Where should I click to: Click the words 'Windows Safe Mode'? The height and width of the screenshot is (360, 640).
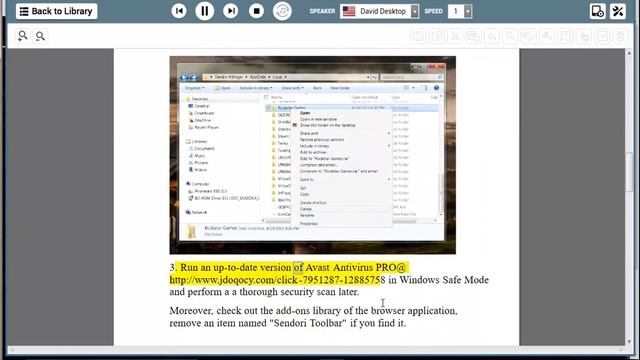[444, 280]
